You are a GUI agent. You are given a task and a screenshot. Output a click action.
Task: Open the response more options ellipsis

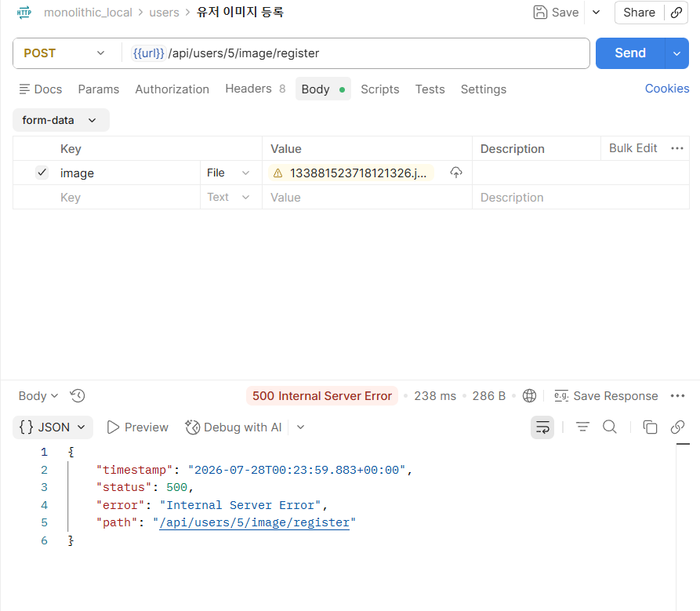(x=677, y=396)
